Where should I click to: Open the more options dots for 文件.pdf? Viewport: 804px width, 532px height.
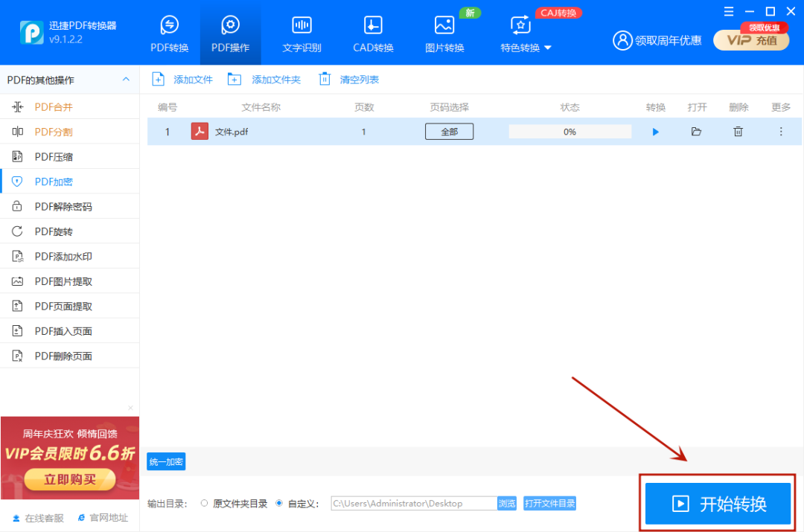(781, 132)
